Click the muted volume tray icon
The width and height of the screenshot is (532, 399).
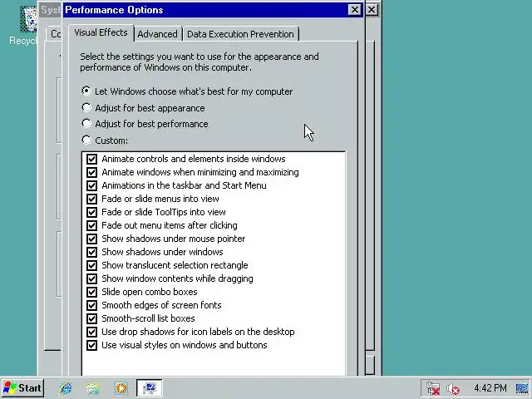(x=452, y=388)
